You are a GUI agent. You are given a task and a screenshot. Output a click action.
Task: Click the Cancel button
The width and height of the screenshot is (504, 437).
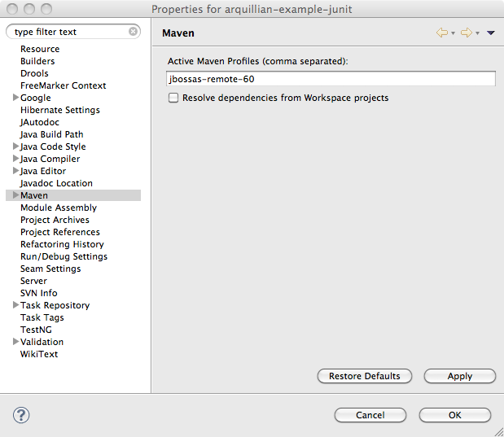tap(370, 415)
